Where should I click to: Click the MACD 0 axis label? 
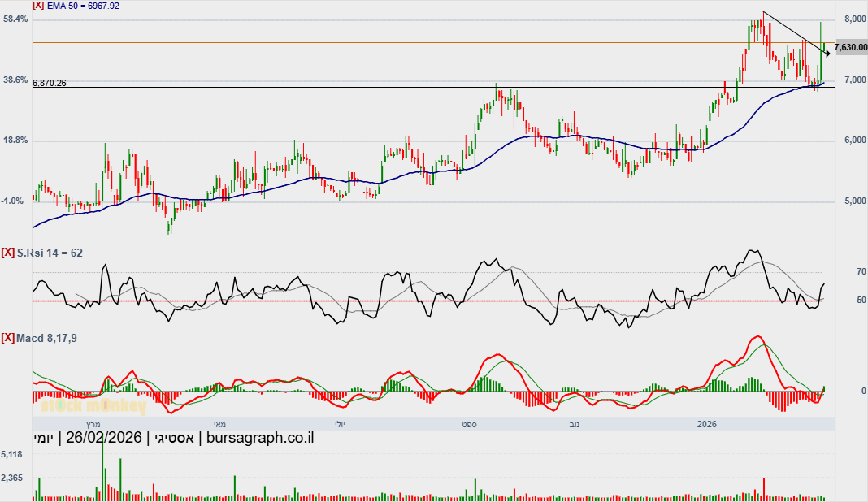tap(864, 391)
